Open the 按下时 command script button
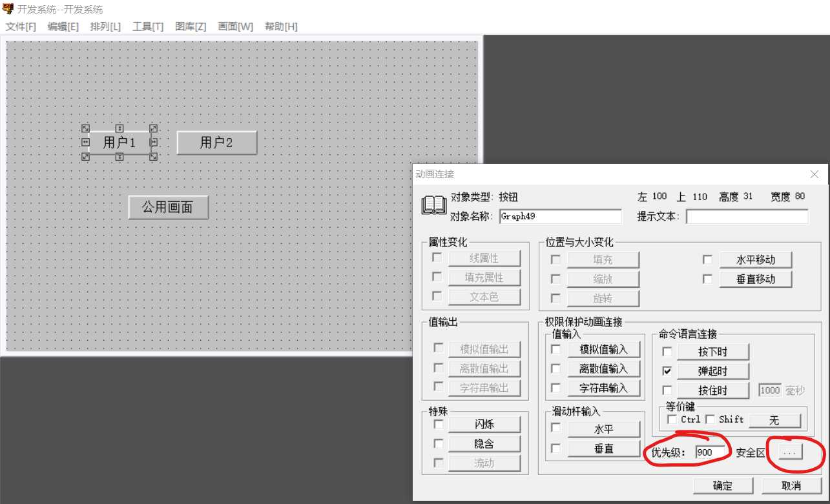Viewport: 830px width, 504px height. pyautogui.click(x=713, y=352)
